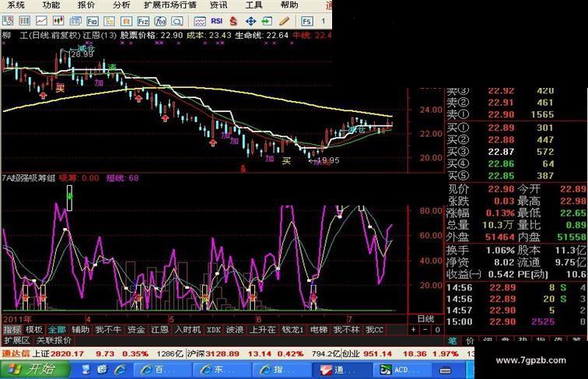Select the intraday line chart icon
Screen dimensions: 588x379
[x=41, y=21]
